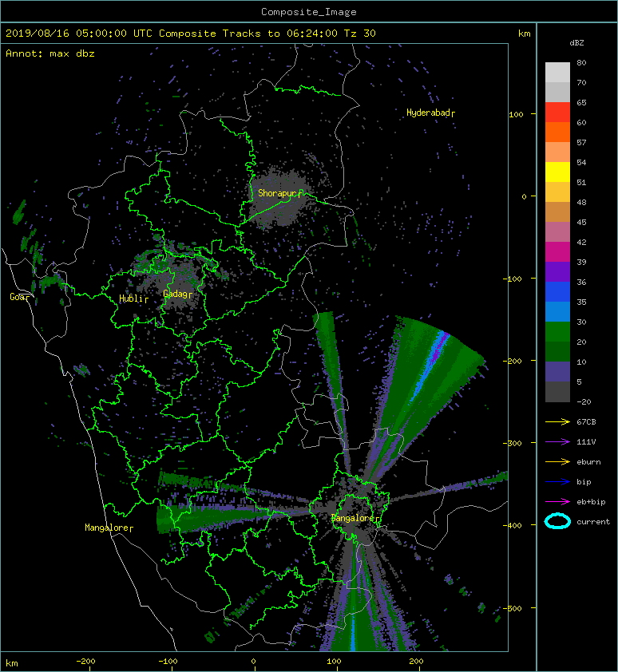This screenshot has width=618, height=672.
Task: Click the 'km' unit label in the top-right header
Action: [x=525, y=34]
